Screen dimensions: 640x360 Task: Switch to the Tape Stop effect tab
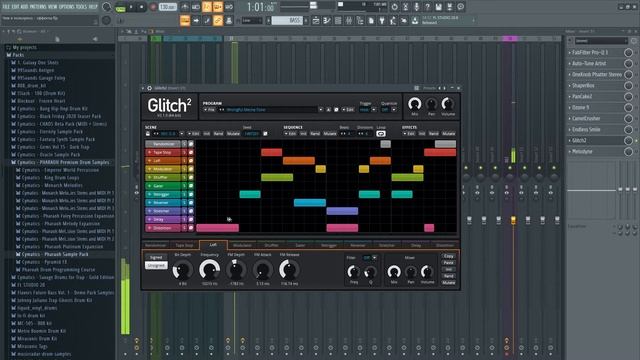(x=184, y=245)
